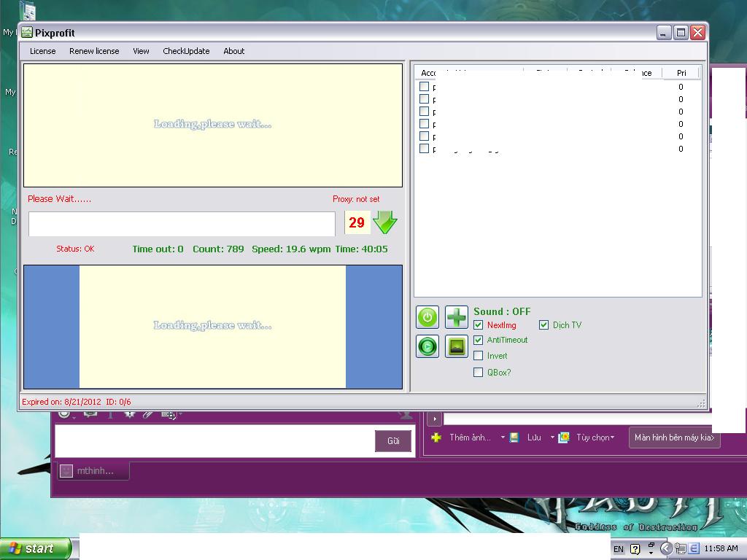Click the language bar options restore icon
Screen dimensions: 747x560
point(651,545)
